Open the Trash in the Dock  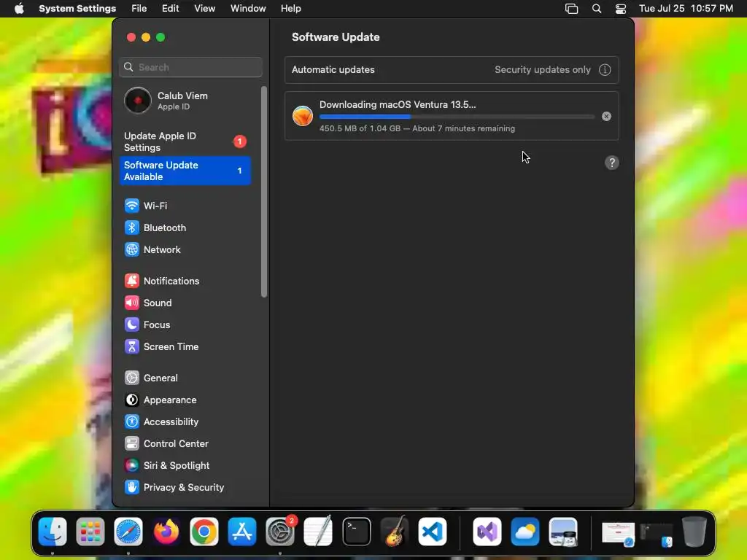694,532
